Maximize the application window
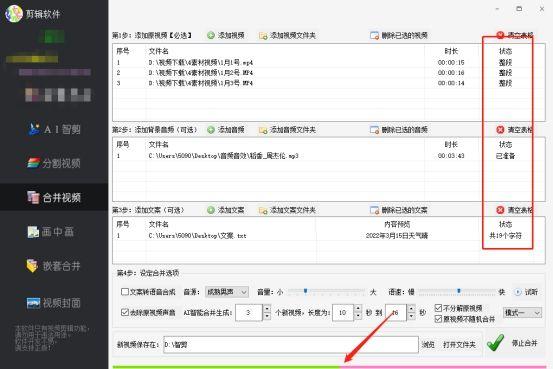The height and width of the screenshot is (369, 553). pyautogui.click(x=519, y=9)
